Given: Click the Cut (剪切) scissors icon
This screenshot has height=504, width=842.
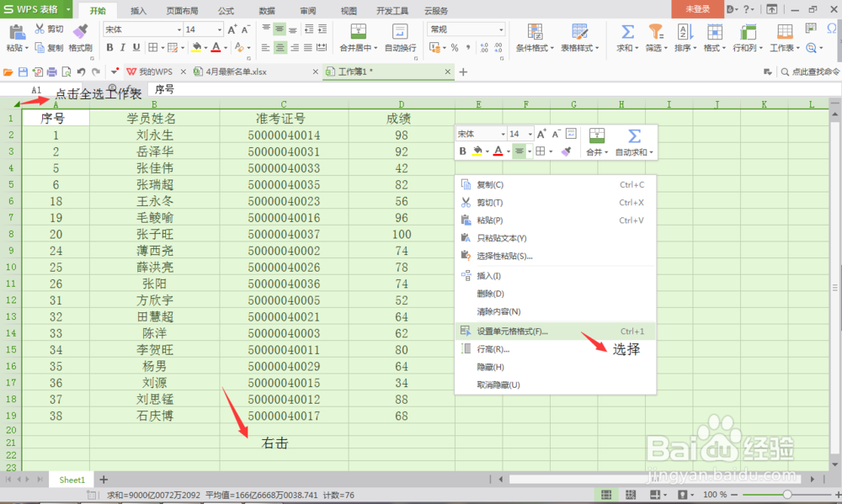Looking at the screenshot, I should click(x=40, y=29).
